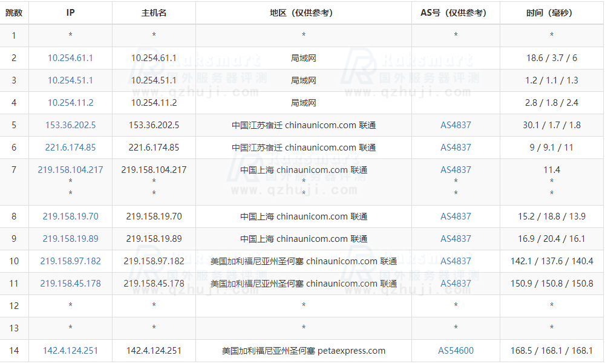Screen dimensions: 608x364
Task: Select hostname cell 221.6.174.85
Action: [x=154, y=148]
